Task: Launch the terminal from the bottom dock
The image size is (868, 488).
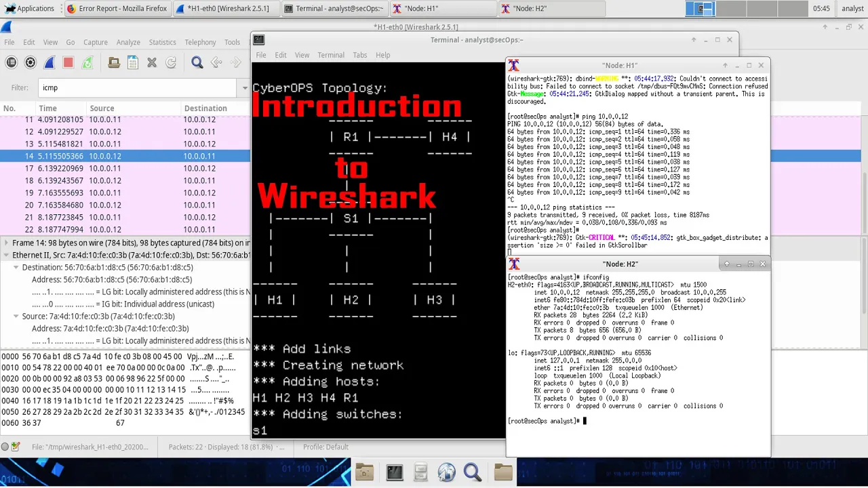Action: (x=394, y=472)
